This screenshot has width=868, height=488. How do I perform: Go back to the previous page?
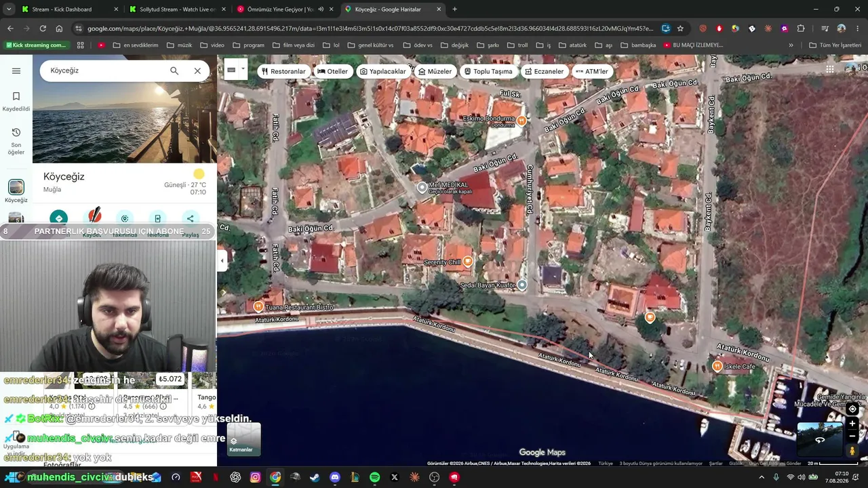point(10,28)
